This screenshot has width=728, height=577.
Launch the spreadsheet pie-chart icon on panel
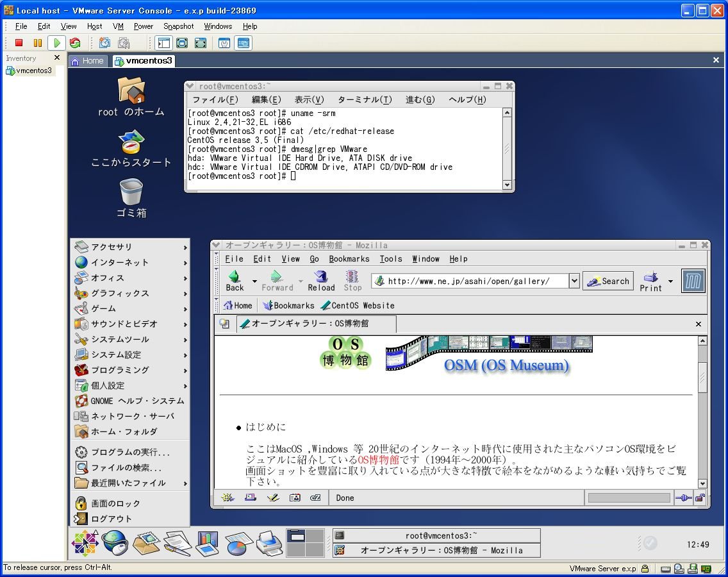pos(238,542)
